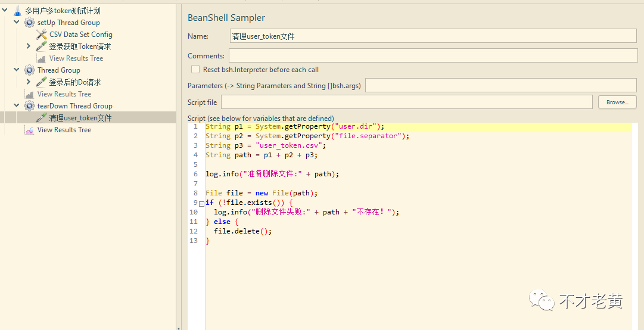This screenshot has height=330, width=644.
Task: Select CSV Data Set Config in the tree
Action: point(81,35)
